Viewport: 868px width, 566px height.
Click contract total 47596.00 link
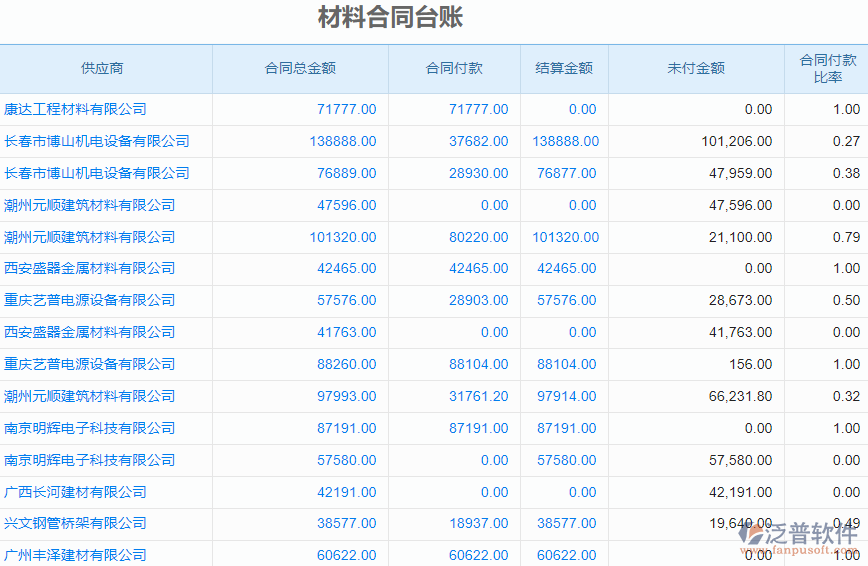347,205
